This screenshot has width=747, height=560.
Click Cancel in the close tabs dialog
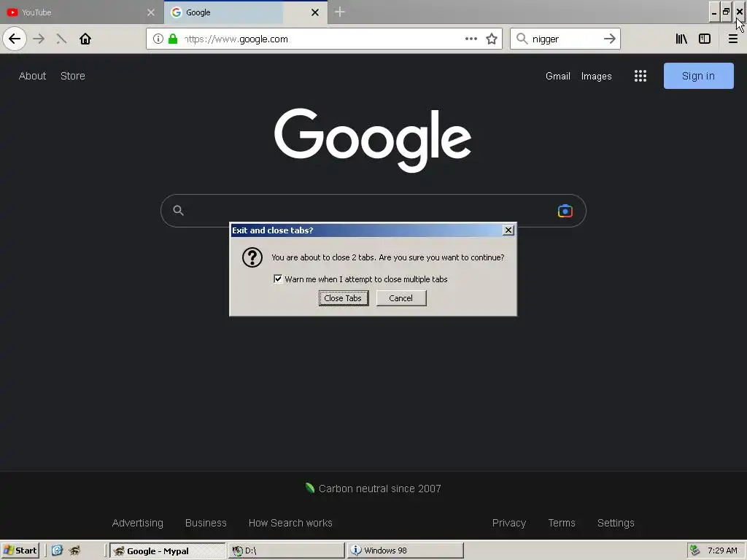point(401,298)
